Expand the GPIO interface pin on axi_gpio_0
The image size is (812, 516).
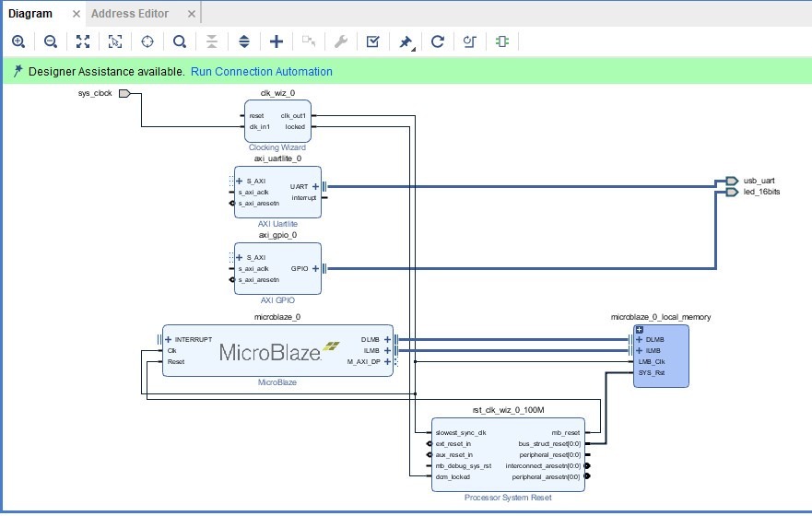click(x=315, y=269)
